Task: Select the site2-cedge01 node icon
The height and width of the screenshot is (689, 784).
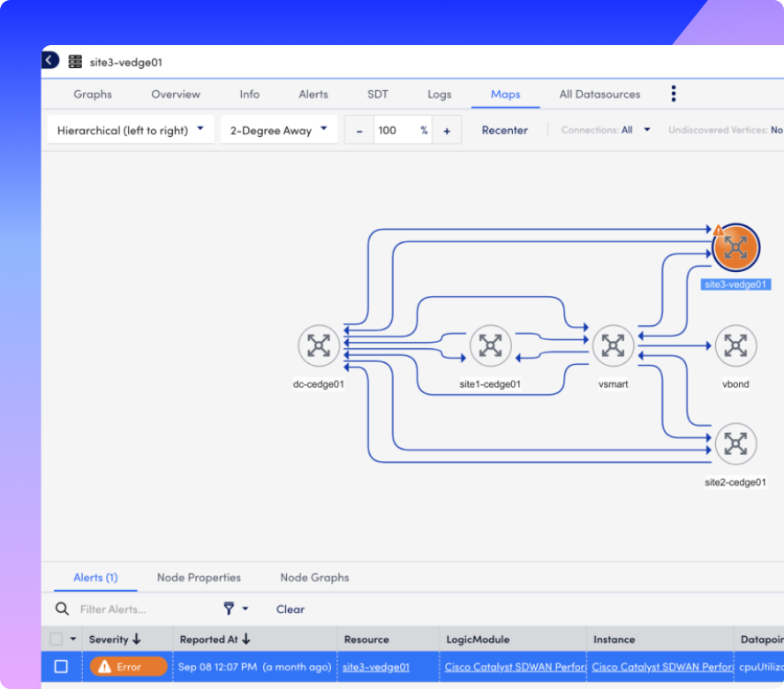Action: tap(735, 443)
